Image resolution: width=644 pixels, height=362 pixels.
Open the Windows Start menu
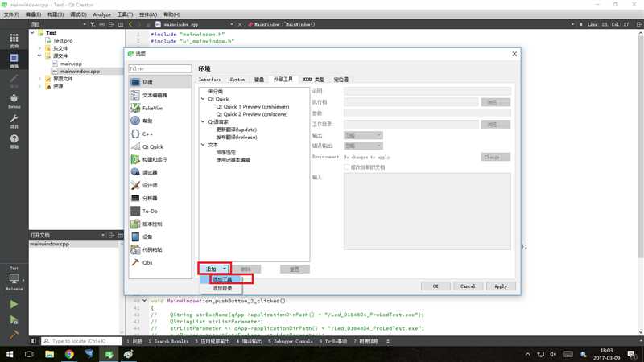(10, 354)
